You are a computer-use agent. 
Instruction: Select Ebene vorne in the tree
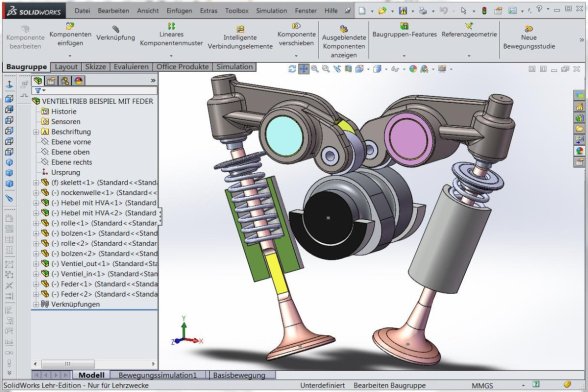71,142
